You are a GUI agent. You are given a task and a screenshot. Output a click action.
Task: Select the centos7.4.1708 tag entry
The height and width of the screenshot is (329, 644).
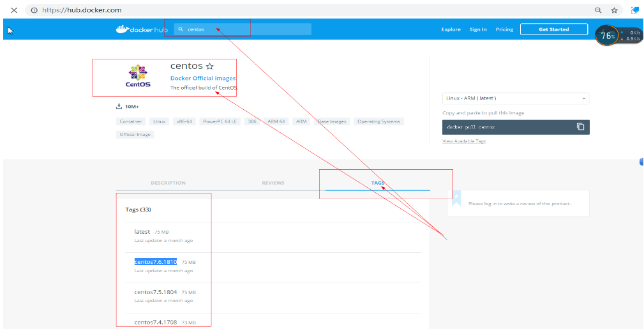coord(156,322)
